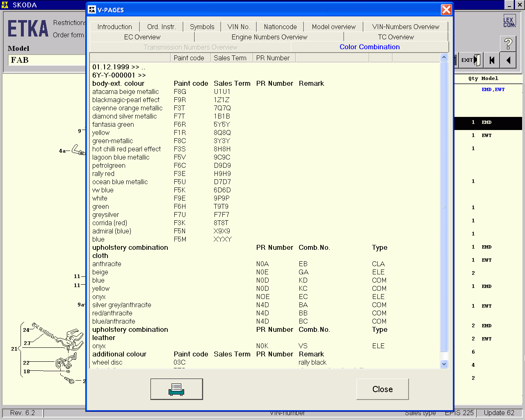Click the corrida (red) entry
The height and width of the screenshot is (420, 525).
[x=110, y=223]
